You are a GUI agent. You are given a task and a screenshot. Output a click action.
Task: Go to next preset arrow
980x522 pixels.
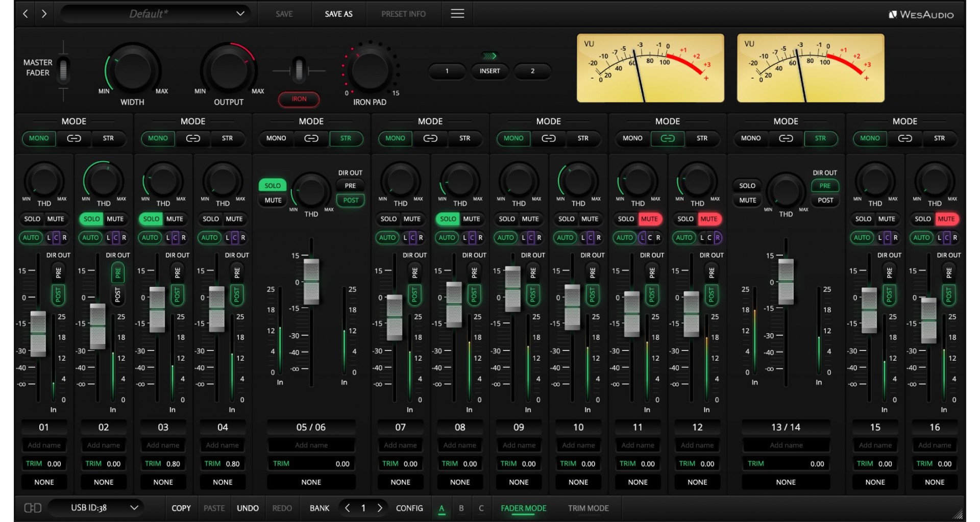pyautogui.click(x=44, y=14)
